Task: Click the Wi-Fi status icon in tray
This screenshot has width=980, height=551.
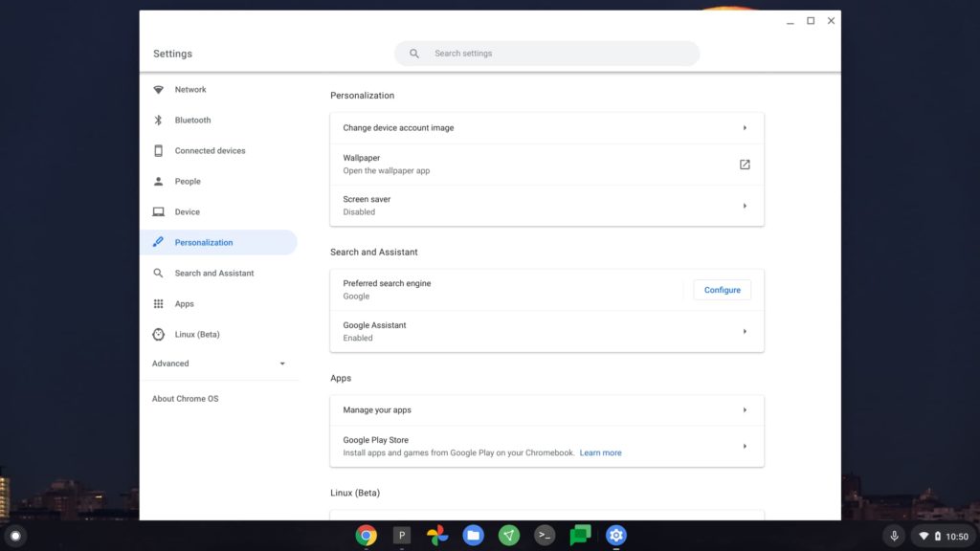Action: pos(924,536)
